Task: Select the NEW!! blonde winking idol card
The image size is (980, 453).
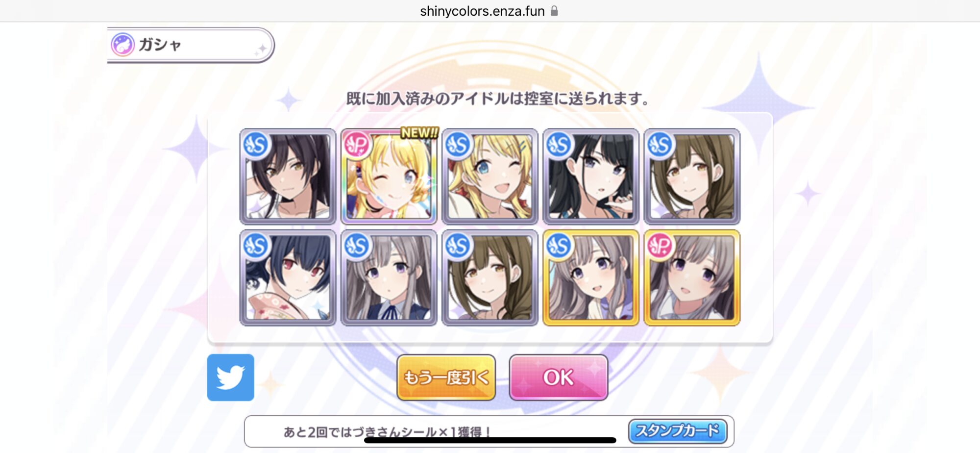Action: tap(389, 176)
